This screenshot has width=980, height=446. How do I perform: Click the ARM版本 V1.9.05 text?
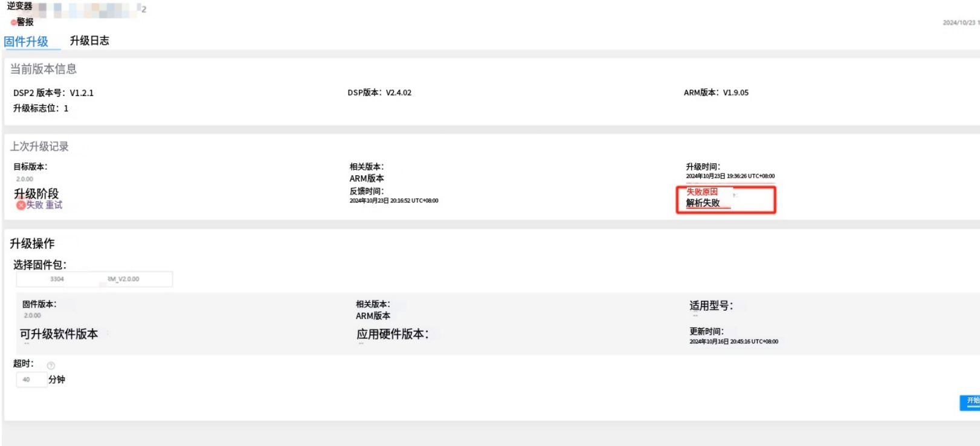click(x=716, y=92)
